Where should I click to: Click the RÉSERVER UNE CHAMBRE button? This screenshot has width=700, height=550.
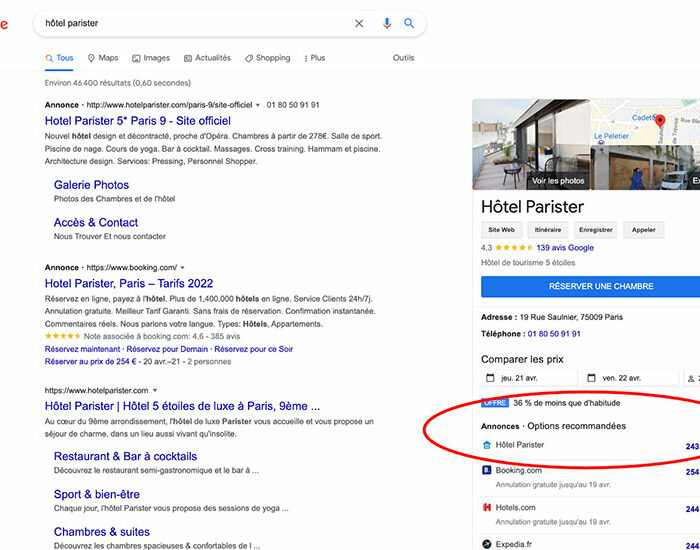pos(586,287)
